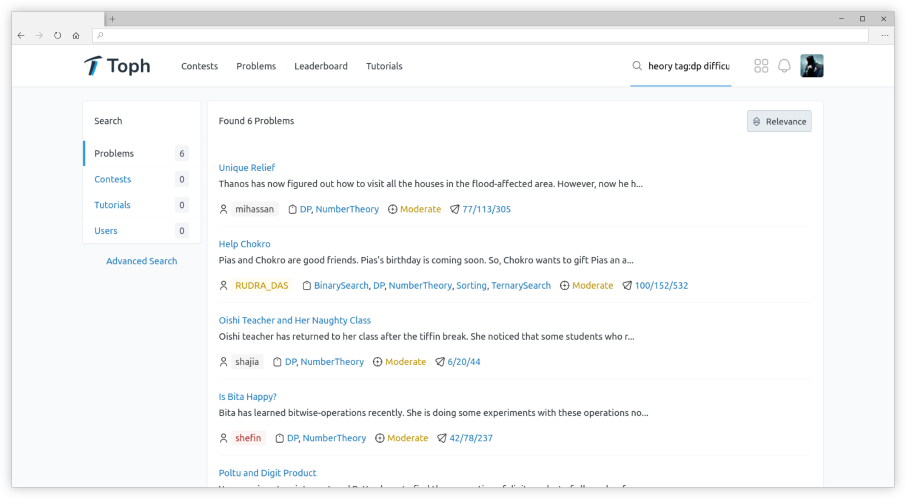This screenshot has height=499, width=906.
Task: Click the tags icon in Unique Relief row
Action: pyautogui.click(x=292, y=209)
